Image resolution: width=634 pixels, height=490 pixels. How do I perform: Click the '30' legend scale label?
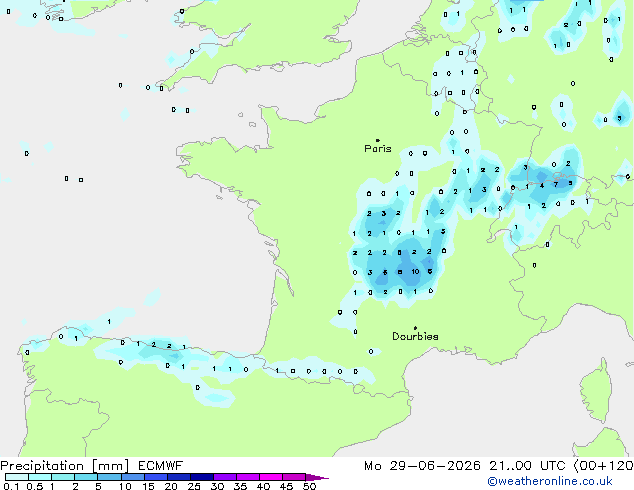(x=217, y=486)
